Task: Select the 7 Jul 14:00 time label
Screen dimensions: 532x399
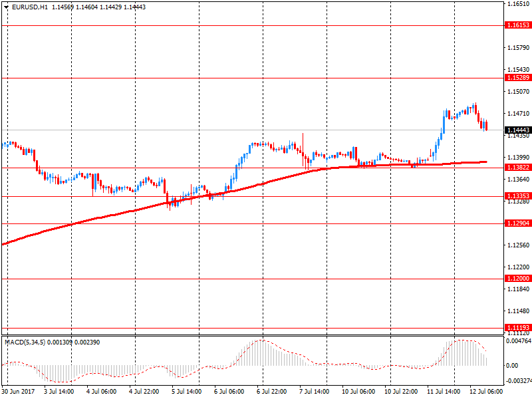Action: (314, 391)
